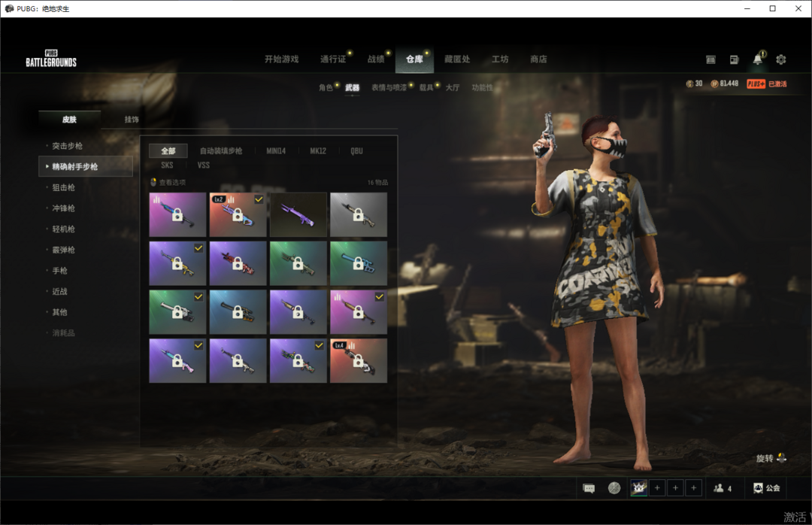Open the 商店 store menu

(x=538, y=59)
